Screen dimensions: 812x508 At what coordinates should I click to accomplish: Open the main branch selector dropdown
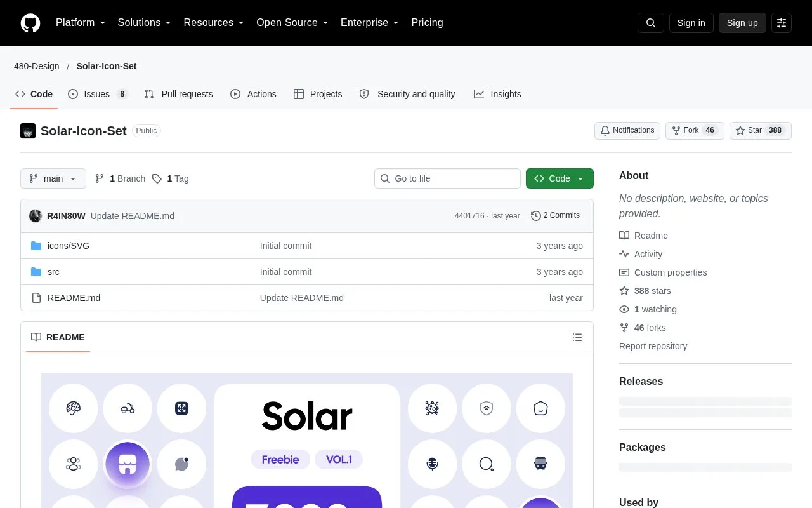pyautogui.click(x=53, y=178)
